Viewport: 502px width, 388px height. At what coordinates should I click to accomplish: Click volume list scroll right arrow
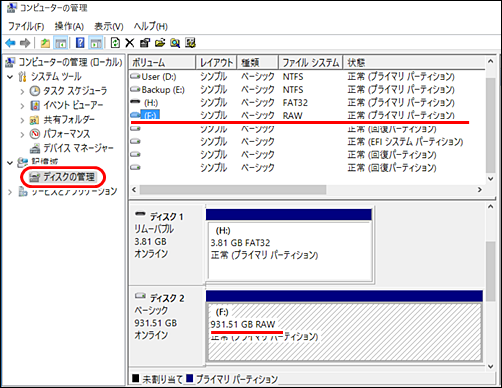[x=480, y=190]
